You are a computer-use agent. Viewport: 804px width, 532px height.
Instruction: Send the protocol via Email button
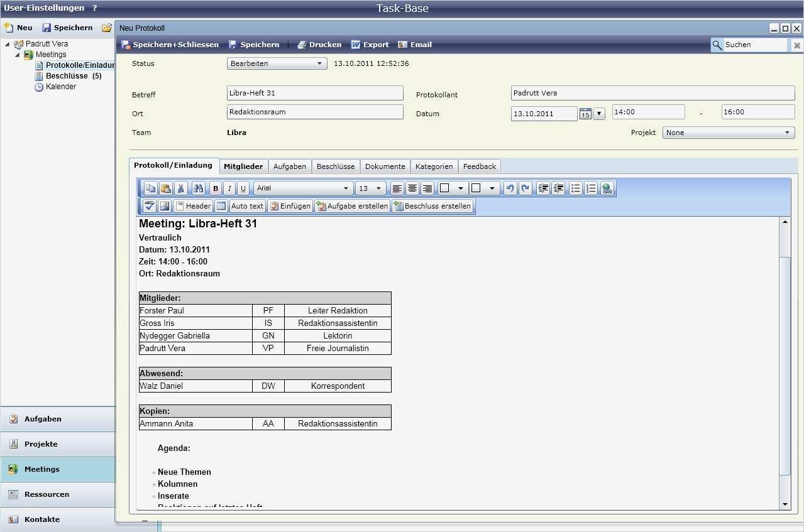point(415,45)
